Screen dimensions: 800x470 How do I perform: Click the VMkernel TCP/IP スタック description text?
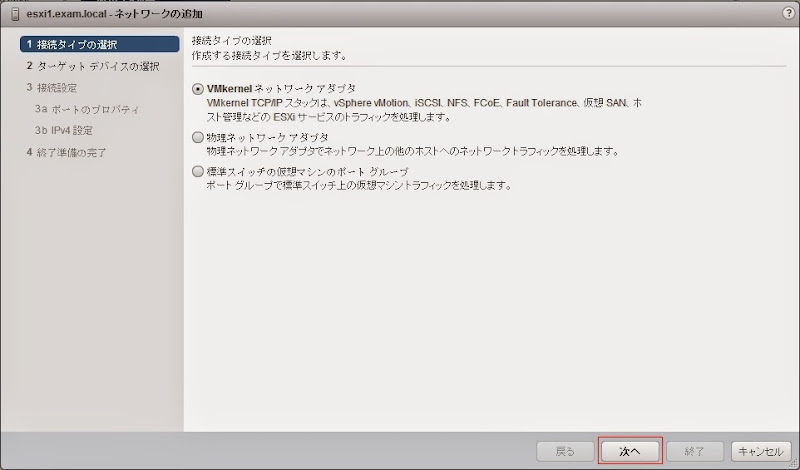424,110
